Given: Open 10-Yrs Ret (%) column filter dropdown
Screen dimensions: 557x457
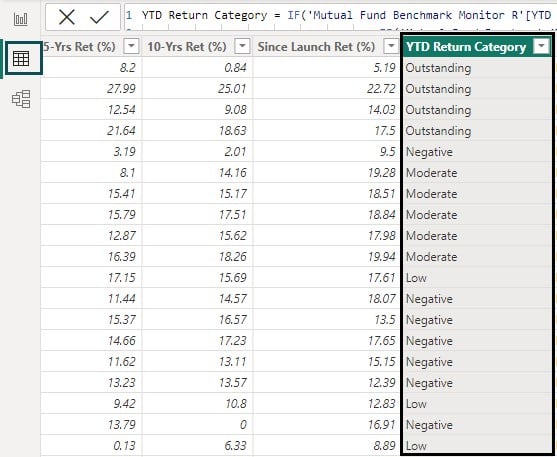Looking at the screenshot, I should click(242, 46).
